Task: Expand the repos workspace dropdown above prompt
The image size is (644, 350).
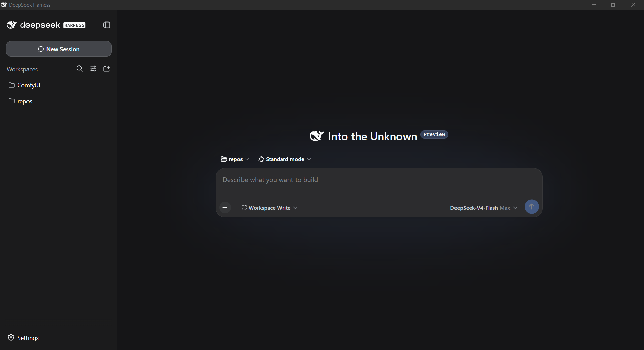Action: tap(235, 159)
